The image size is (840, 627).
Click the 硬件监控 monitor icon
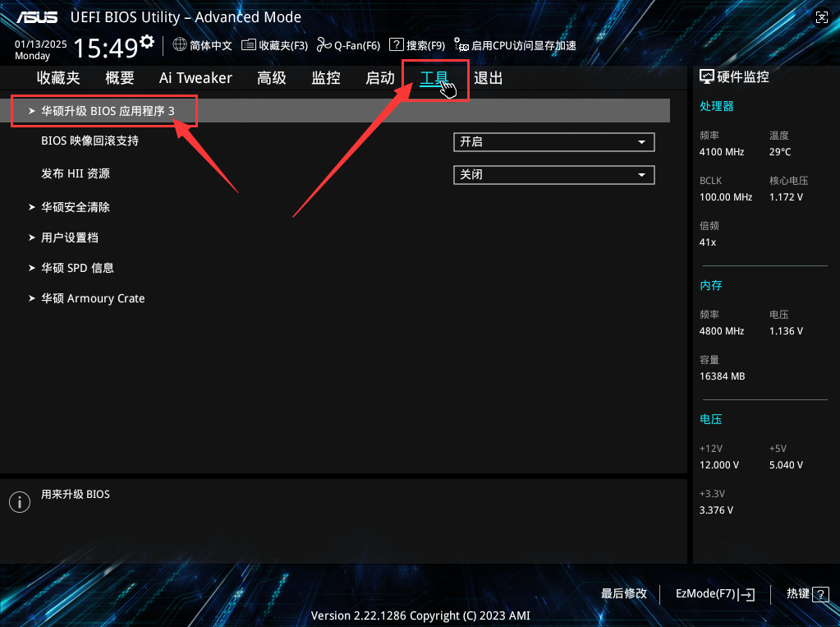(x=706, y=76)
